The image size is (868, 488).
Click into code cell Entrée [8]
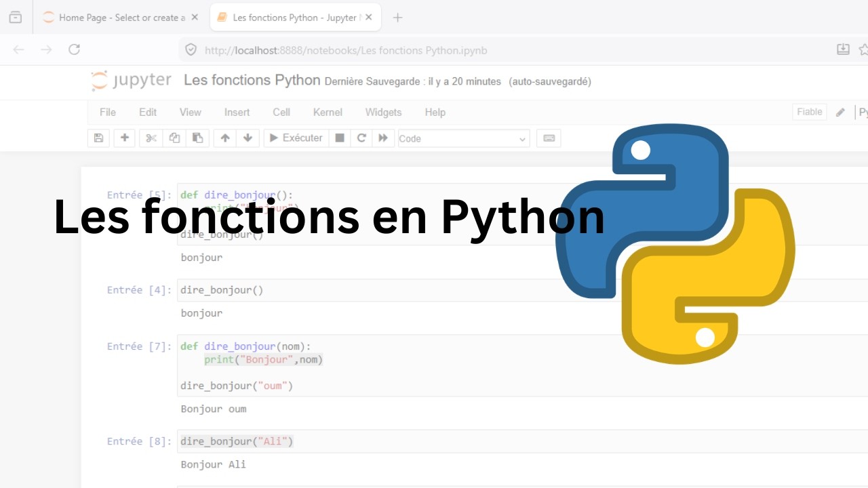click(522, 441)
